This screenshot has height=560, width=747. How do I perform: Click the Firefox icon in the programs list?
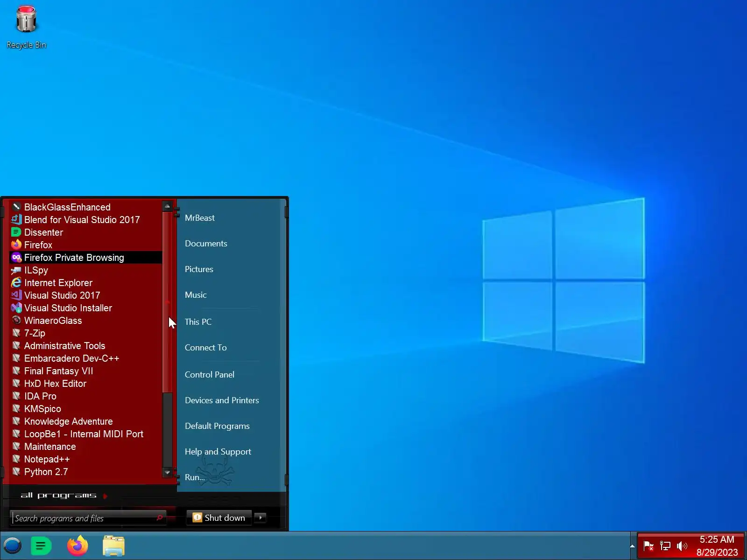coord(16,245)
